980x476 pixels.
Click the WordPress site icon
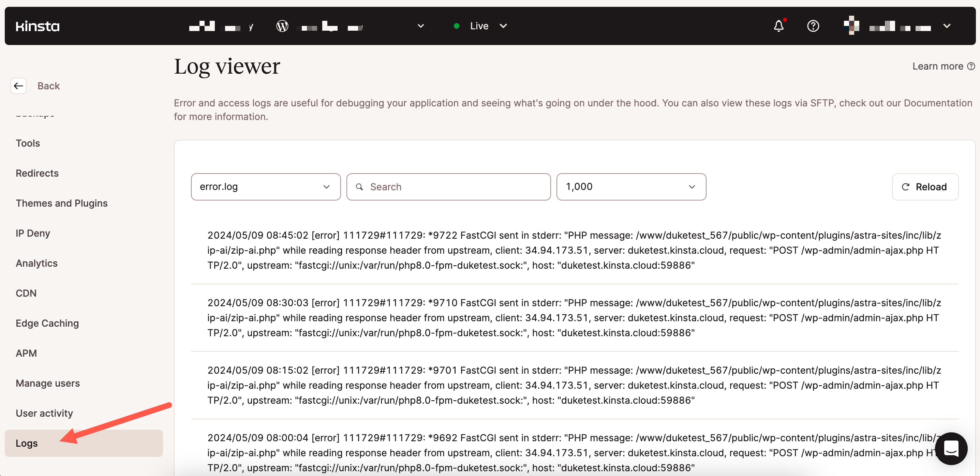point(282,26)
